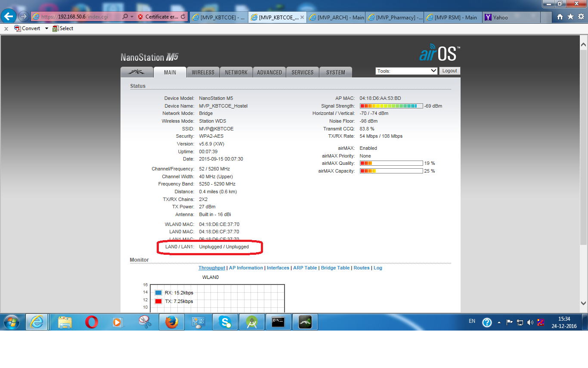Open the Command Prompt taskbar icon
This screenshot has width=588, height=368.
[x=278, y=322]
